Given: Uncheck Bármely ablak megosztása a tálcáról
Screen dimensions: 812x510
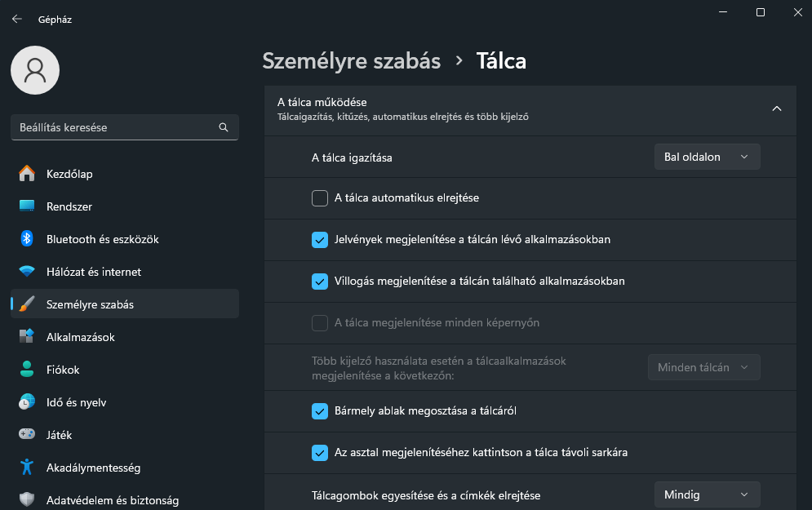Looking at the screenshot, I should 320,411.
